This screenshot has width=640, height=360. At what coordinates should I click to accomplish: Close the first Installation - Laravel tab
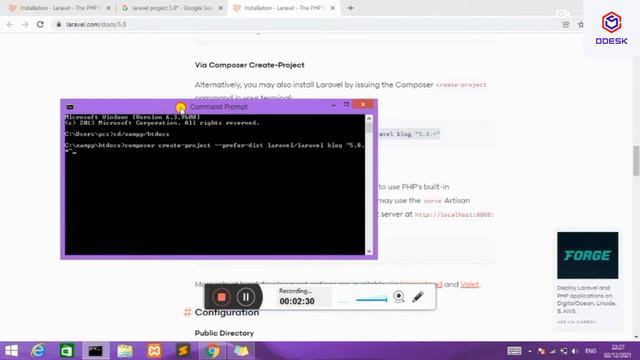coord(108,8)
